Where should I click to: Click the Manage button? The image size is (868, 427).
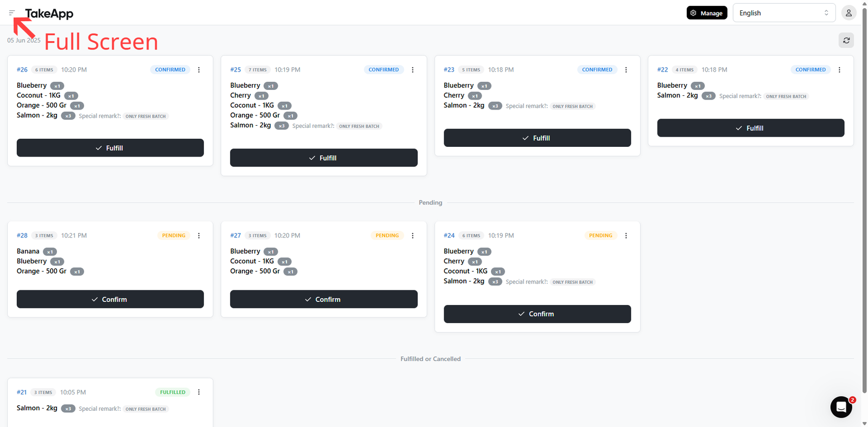tap(707, 13)
